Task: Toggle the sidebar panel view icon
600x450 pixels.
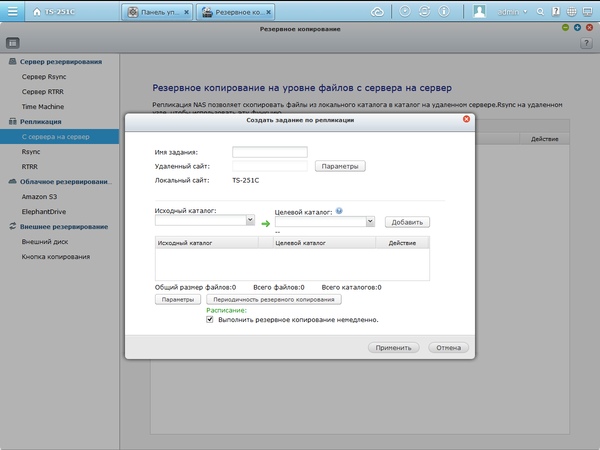Action: point(13,43)
